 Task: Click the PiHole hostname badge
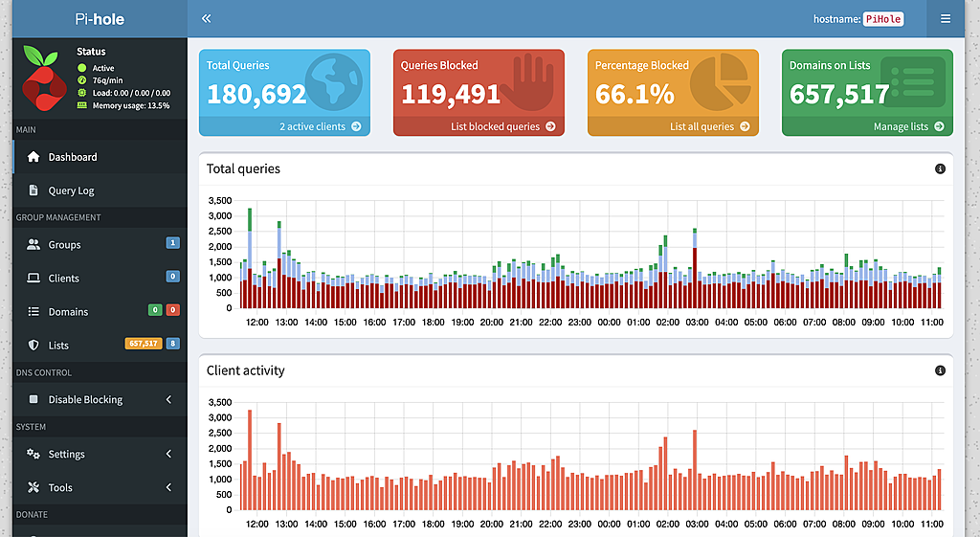pos(883,19)
